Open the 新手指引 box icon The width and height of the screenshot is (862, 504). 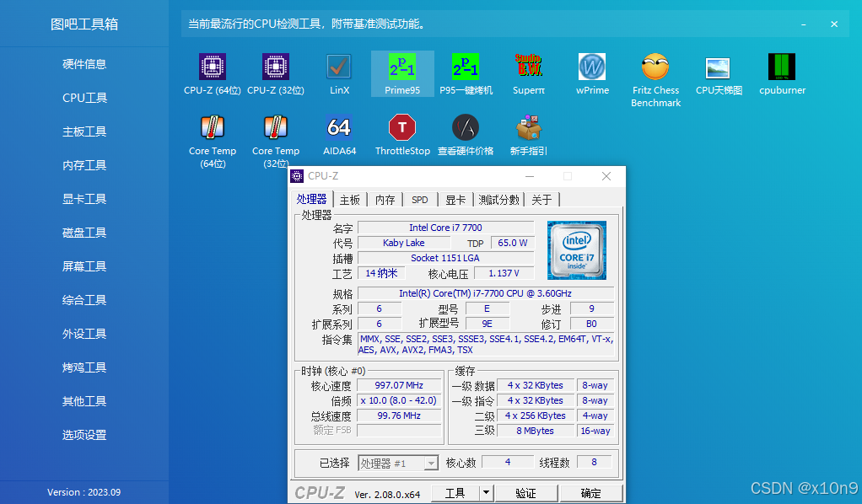tap(529, 127)
